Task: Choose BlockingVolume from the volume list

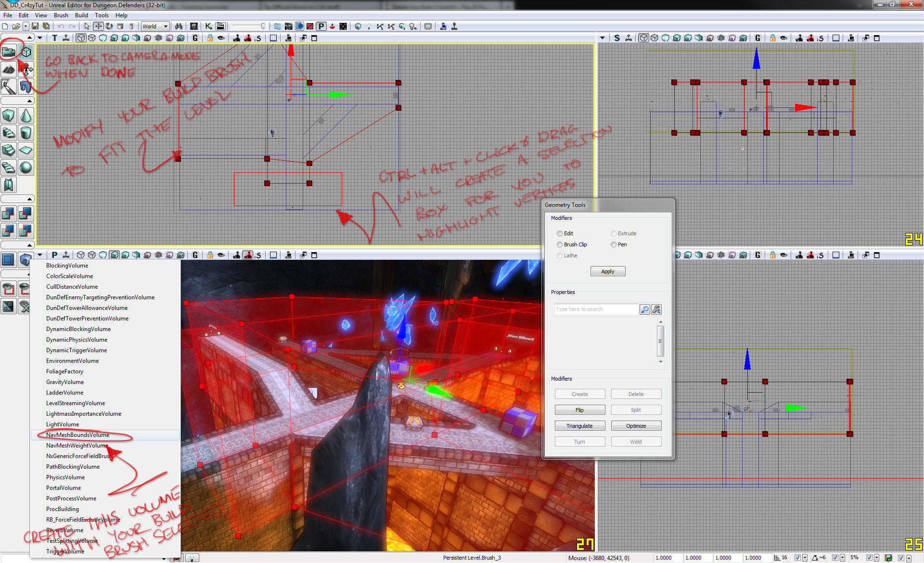Action: 105,266
